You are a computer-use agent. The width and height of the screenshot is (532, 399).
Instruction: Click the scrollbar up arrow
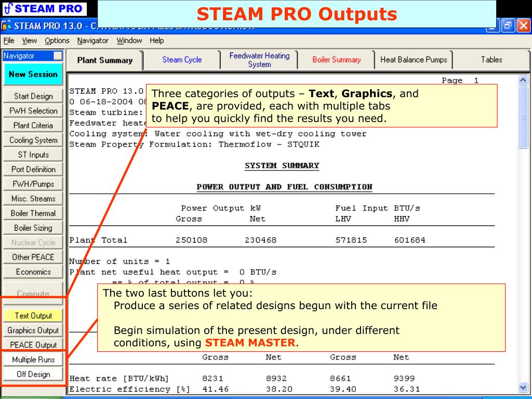click(523, 80)
